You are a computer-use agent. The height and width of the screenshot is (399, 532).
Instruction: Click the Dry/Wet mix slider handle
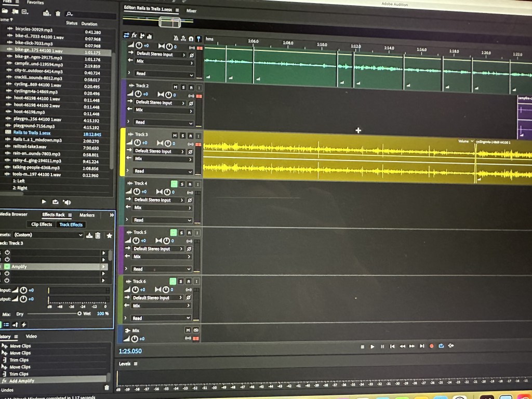pos(79,313)
